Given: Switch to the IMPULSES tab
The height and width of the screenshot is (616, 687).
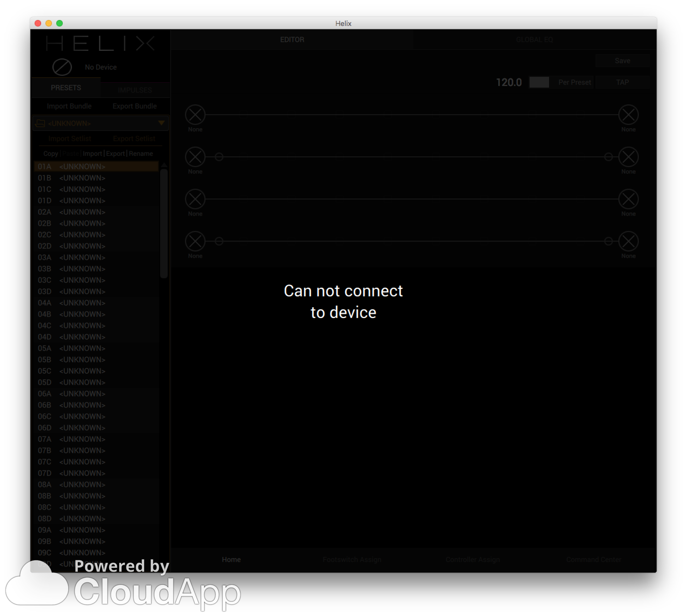Looking at the screenshot, I should [x=135, y=90].
